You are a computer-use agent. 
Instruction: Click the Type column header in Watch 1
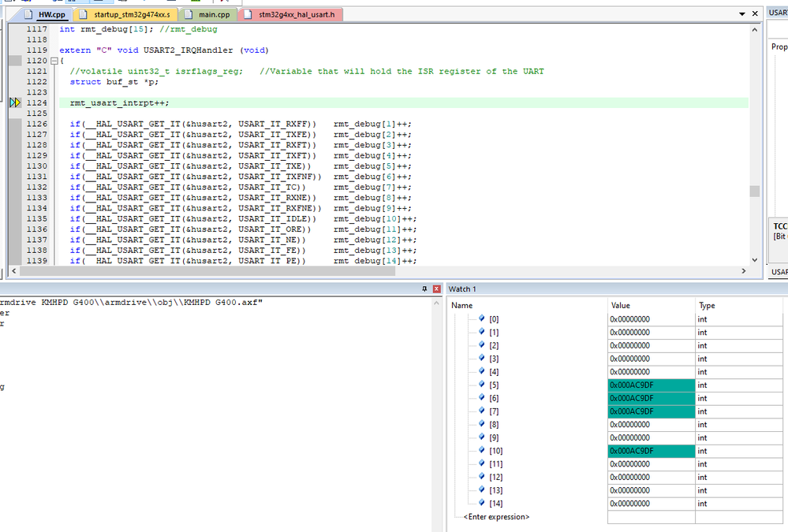(x=707, y=306)
